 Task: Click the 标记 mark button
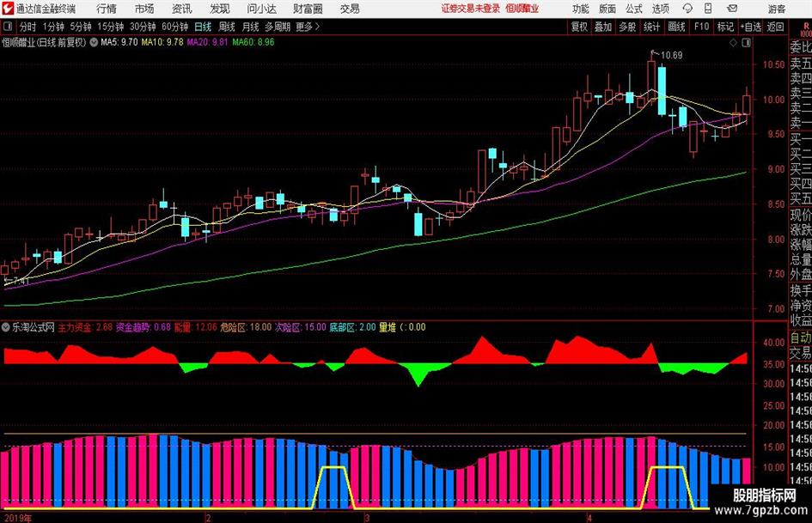[x=725, y=27]
